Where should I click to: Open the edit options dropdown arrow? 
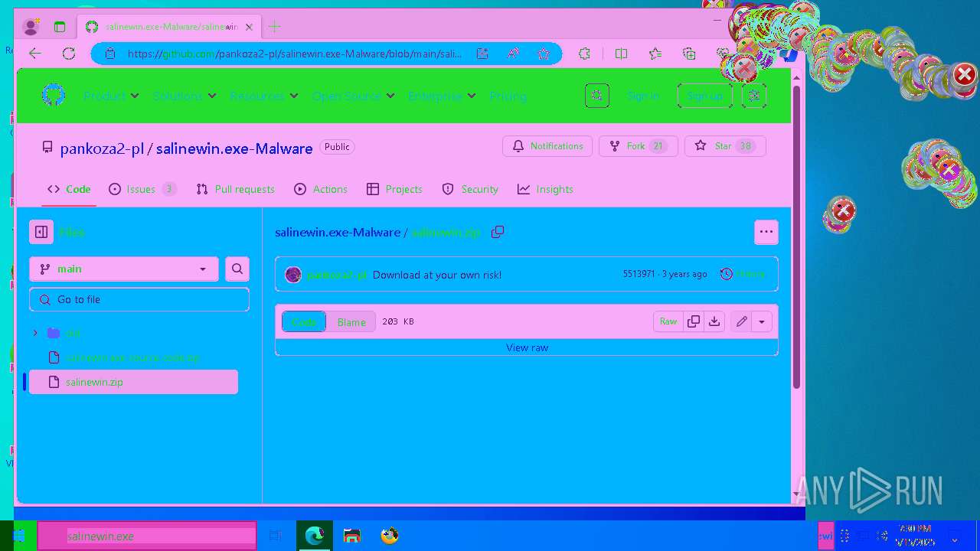click(x=762, y=322)
